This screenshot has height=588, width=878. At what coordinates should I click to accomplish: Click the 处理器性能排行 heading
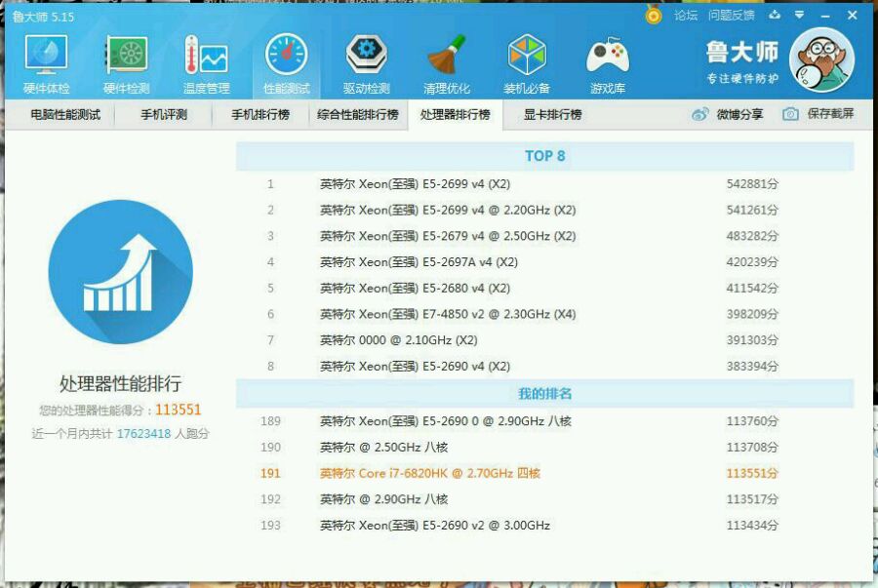coord(120,384)
